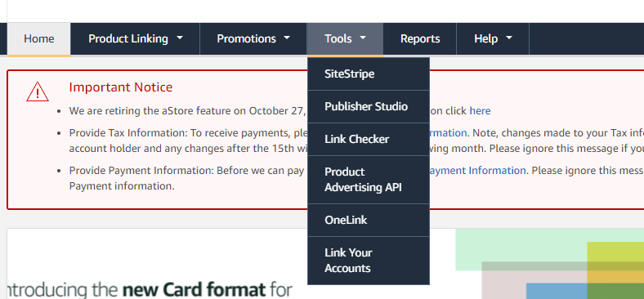Follow the 'here' link about aStore

[x=480, y=111]
